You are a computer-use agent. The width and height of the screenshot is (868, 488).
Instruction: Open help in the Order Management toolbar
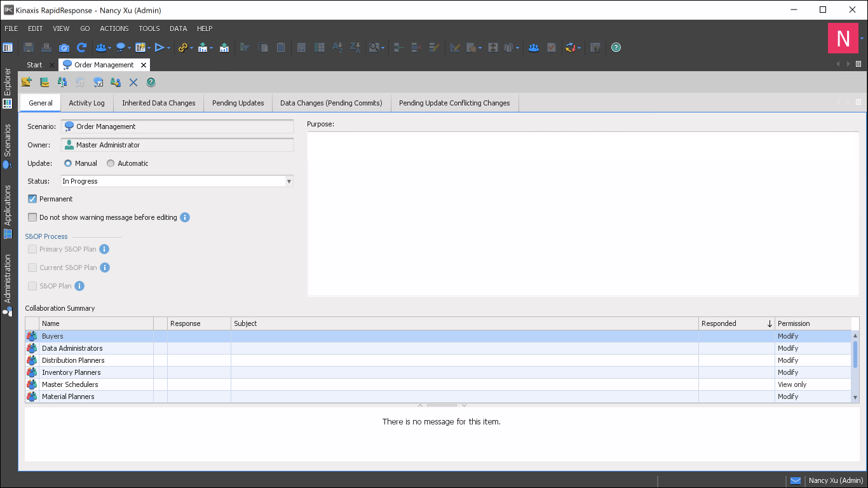(x=151, y=82)
